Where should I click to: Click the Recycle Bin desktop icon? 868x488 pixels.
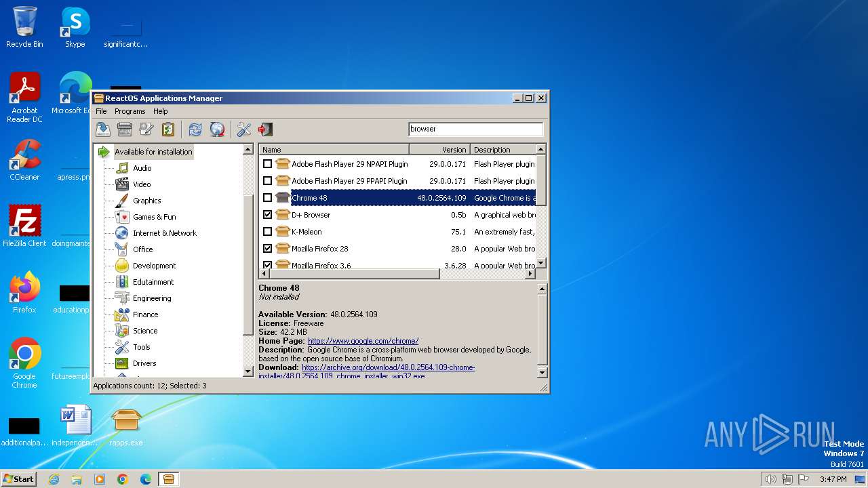coord(24,27)
